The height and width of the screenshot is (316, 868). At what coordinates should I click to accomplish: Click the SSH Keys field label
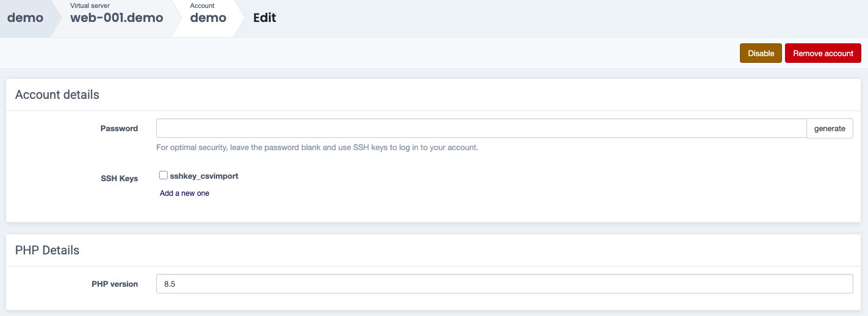[119, 179]
